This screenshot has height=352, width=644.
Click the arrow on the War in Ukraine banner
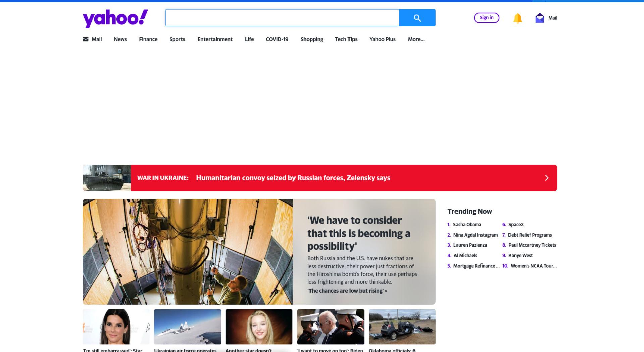tap(547, 178)
